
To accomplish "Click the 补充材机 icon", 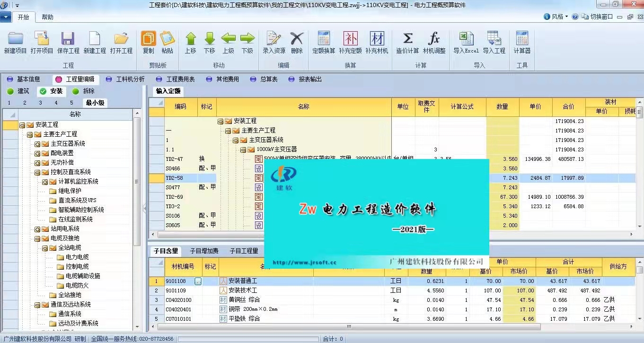I will pos(377,43).
